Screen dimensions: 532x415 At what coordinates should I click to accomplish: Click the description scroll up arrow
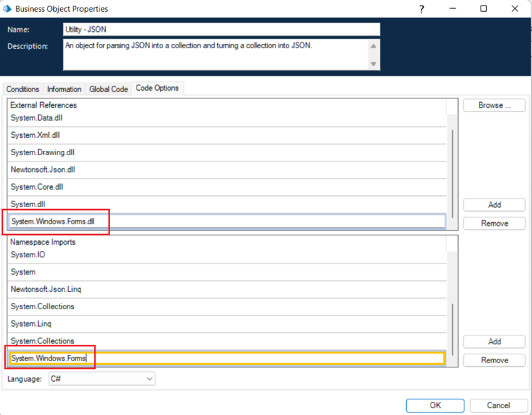click(374, 46)
